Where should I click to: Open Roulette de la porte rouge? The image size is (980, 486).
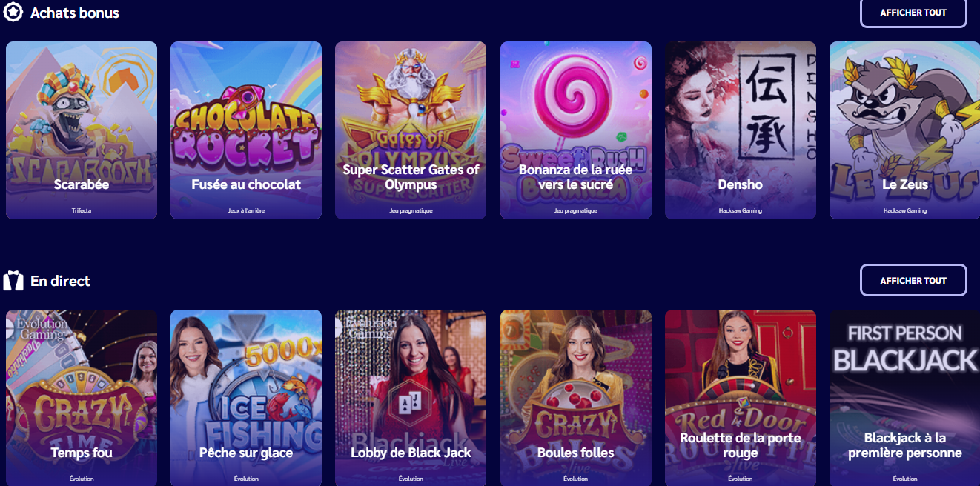point(741,398)
